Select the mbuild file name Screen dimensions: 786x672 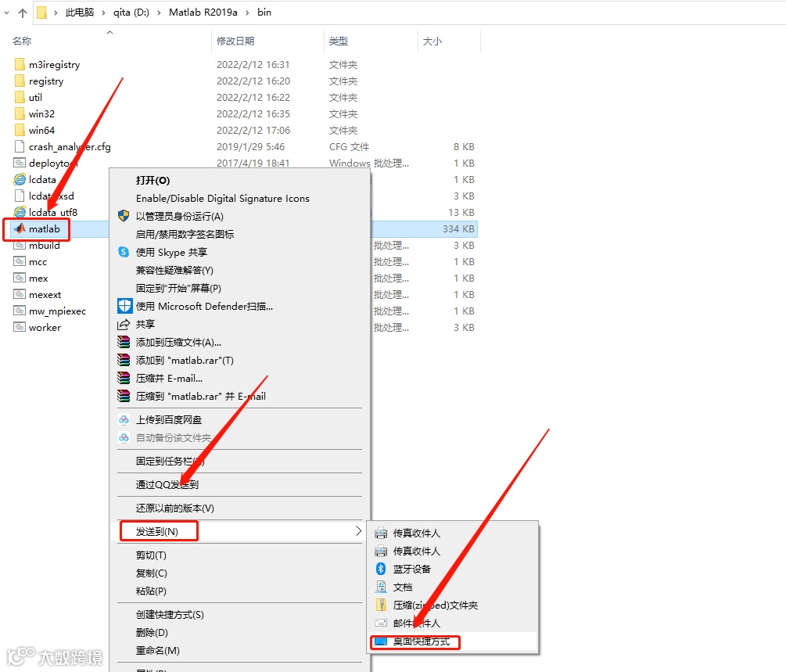point(44,245)
